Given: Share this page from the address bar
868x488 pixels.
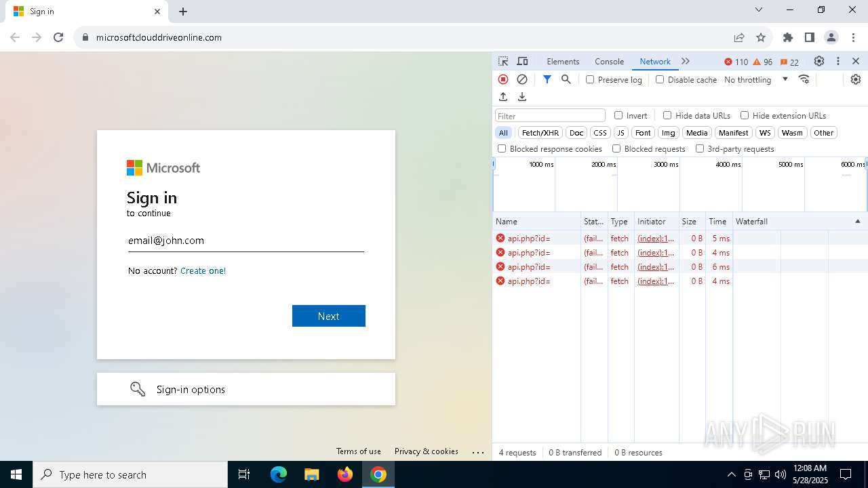Looking at the screenshot, I should point(739,37).
